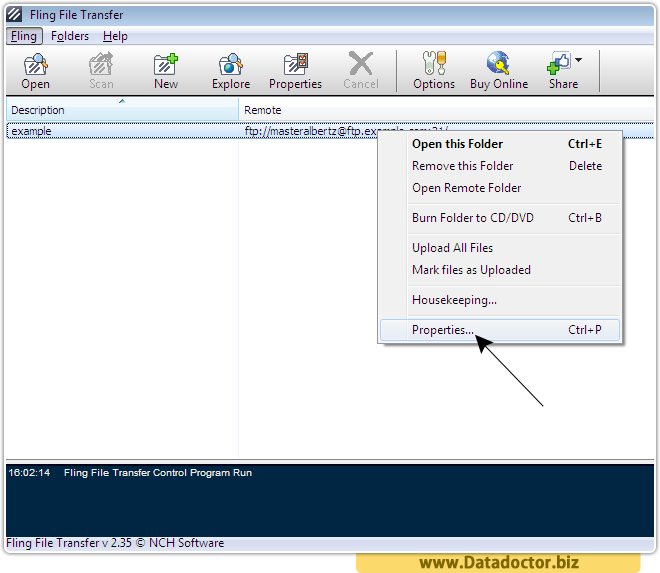The width and height of the screenshot is (660, 573).
Task: Open the Fling menu
Action: coord(24,36)
